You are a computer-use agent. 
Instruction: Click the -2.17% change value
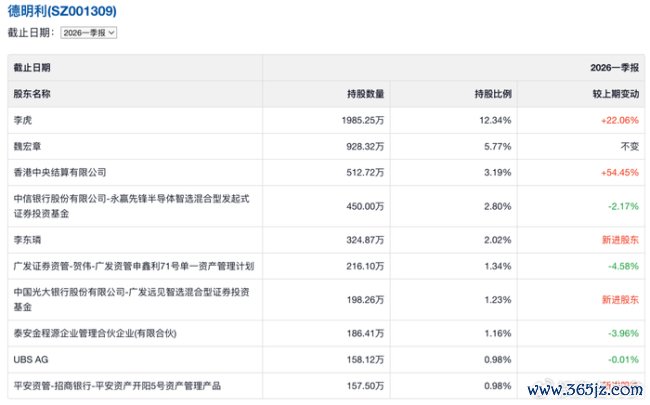623,206
